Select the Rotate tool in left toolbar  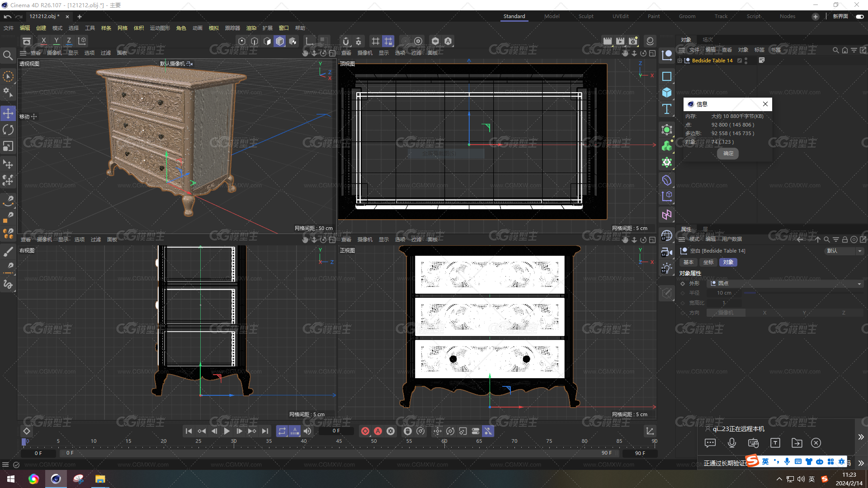[8, 130]
